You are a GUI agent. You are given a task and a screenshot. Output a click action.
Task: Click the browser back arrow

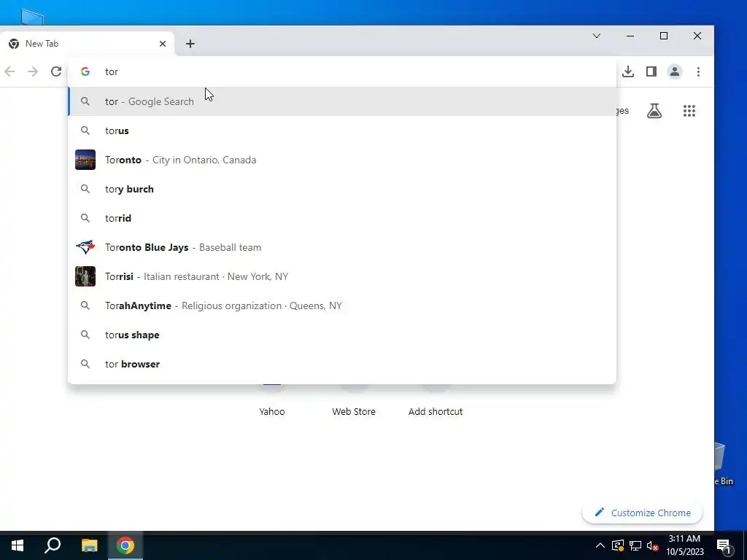[9, 71]
